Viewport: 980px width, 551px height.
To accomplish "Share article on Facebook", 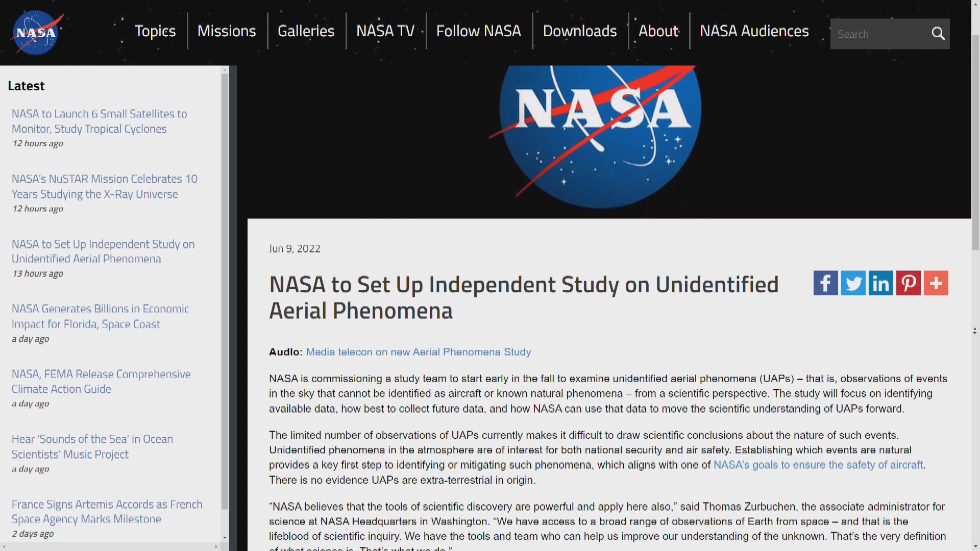I will pos(825,283).
